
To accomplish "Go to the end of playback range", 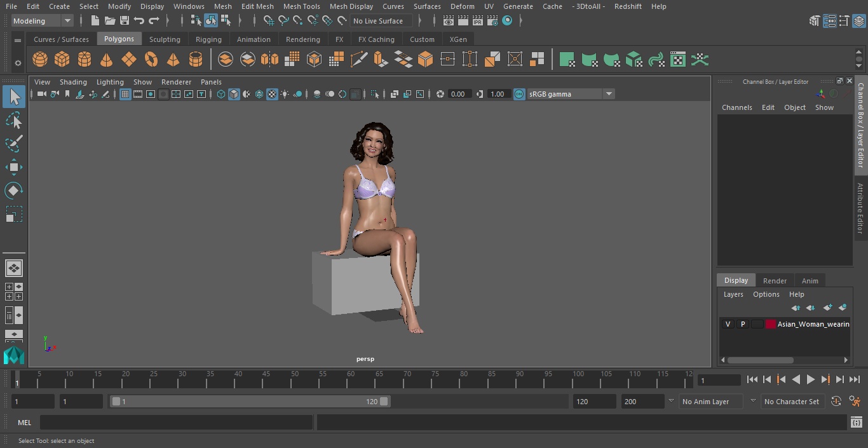I will coord(855,379).
